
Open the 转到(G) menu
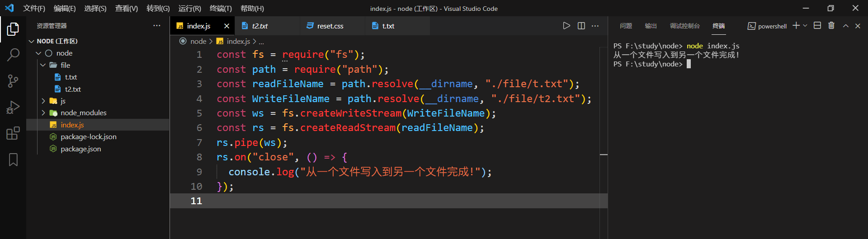pos(158,8)
